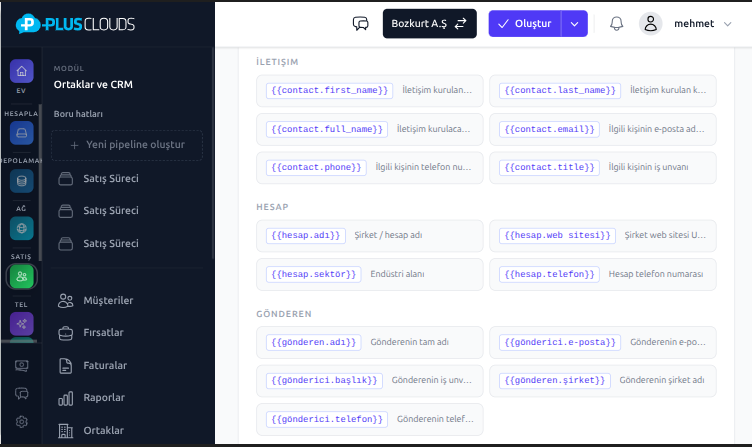Go to Faturalar

point(127,365)
